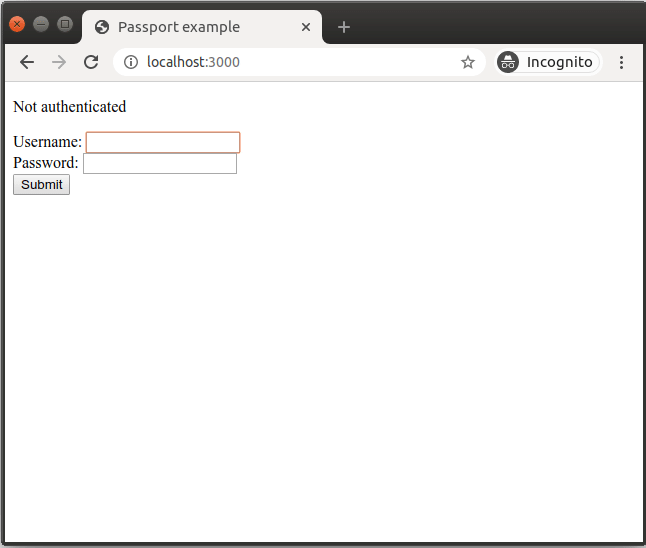
Task: Maximize the browser window
Action: [65, 24]
